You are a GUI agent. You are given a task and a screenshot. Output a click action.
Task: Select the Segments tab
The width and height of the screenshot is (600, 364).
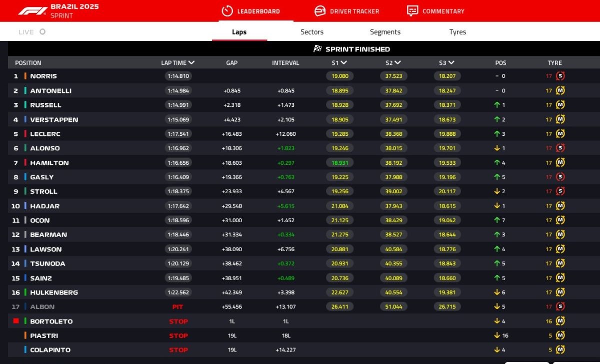[385, 32]
